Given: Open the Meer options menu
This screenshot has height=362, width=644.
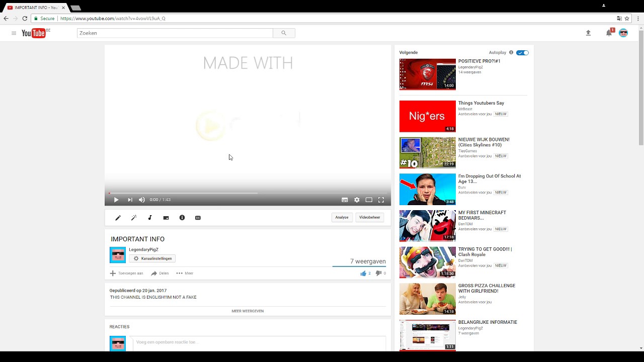Looking at the screenshot, I should click(185, 274).
